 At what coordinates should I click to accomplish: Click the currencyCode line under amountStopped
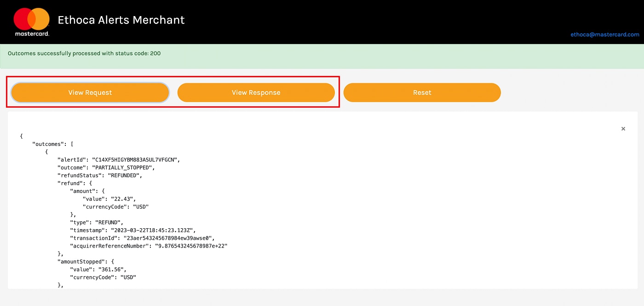click(103, 277)
